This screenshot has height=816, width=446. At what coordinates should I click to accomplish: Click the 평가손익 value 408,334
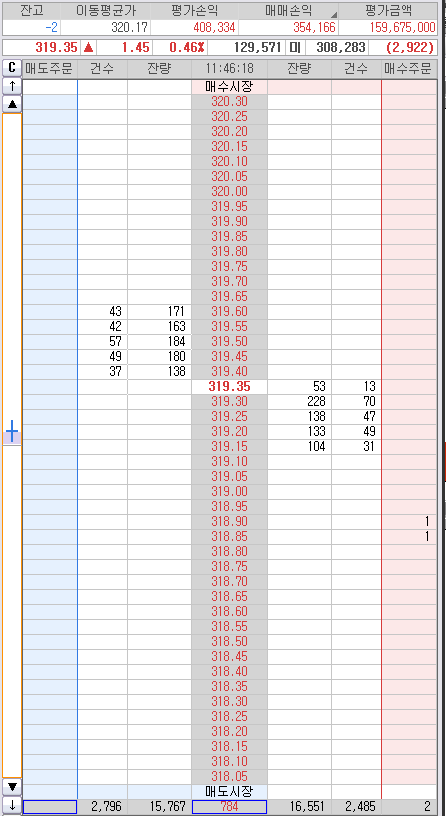(x=195, y=28)
